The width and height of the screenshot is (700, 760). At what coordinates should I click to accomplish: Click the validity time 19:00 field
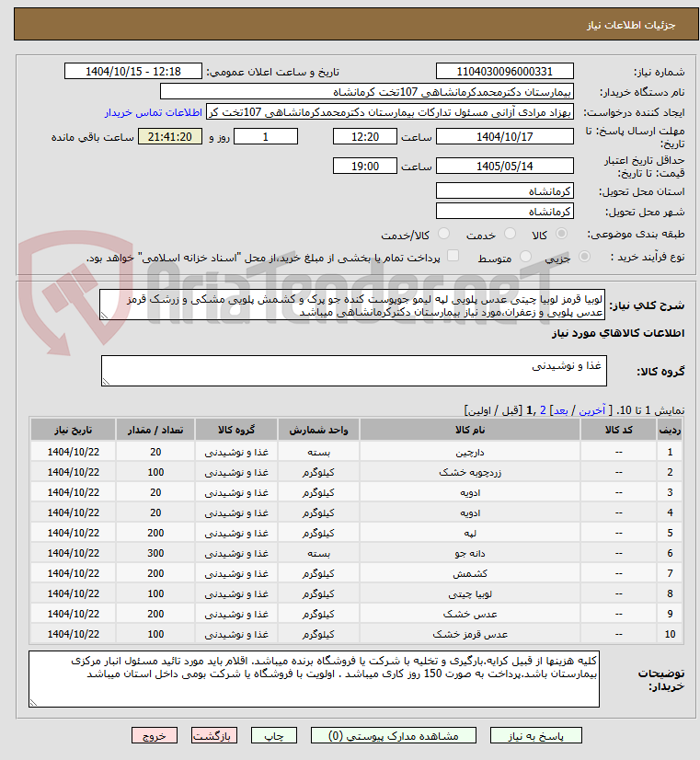click(365, 166)
